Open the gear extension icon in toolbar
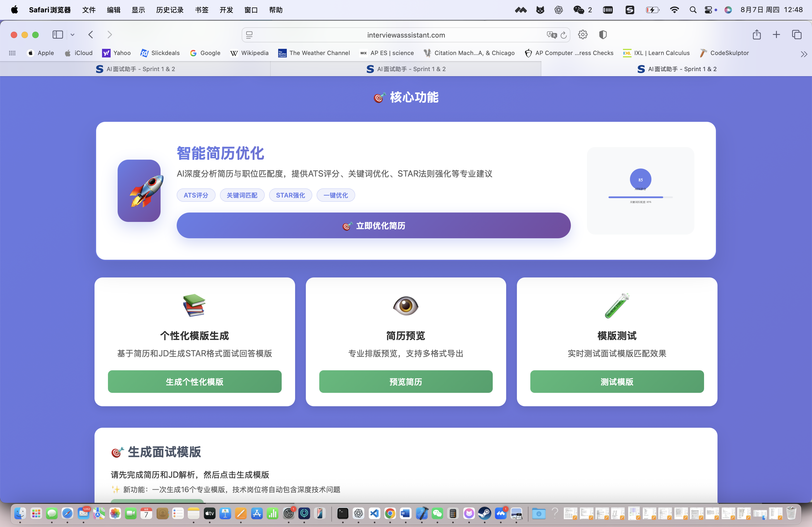812x527 pixels. click(x=583, y=35)
